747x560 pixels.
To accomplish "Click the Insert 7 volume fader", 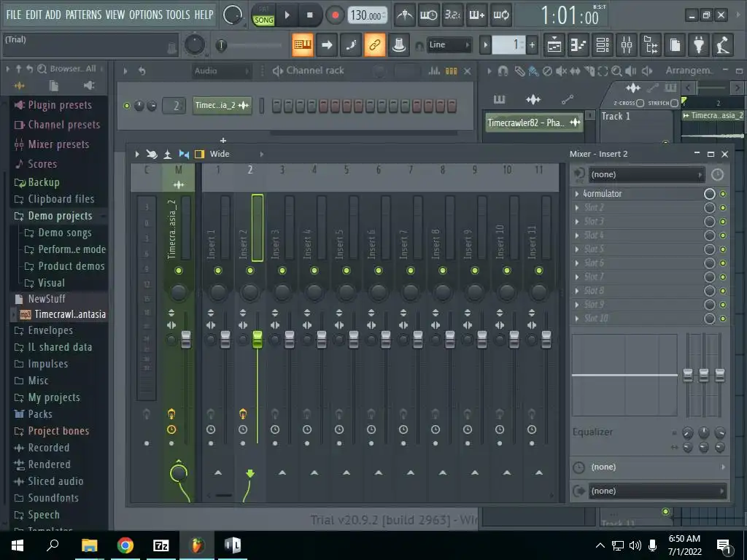I will 418,339.
